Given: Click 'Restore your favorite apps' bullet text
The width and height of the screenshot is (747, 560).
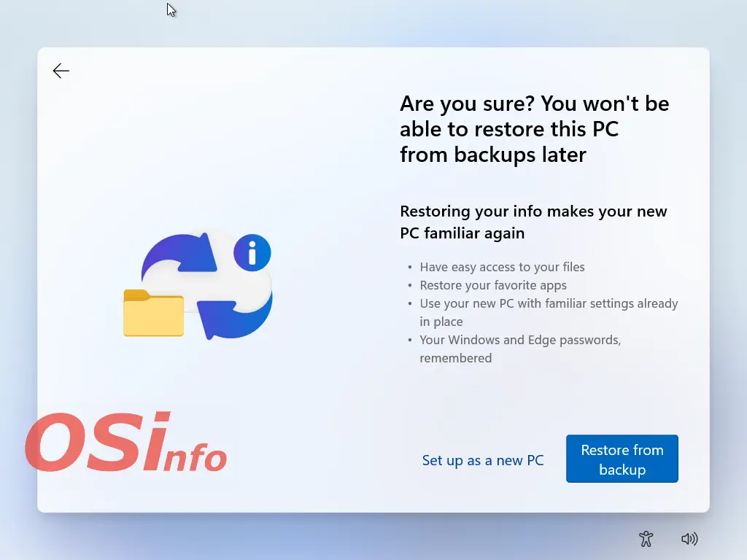Looking at the screenshot, I should click(493, 285).
